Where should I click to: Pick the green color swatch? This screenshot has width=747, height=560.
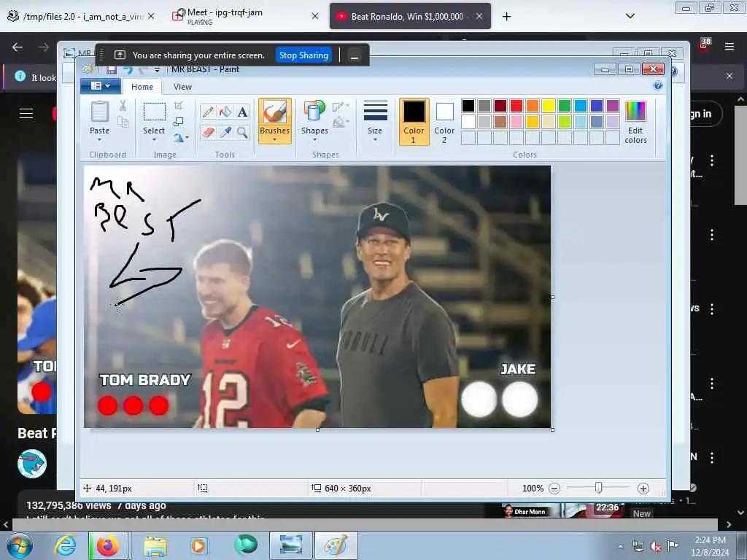coord(564,106)
